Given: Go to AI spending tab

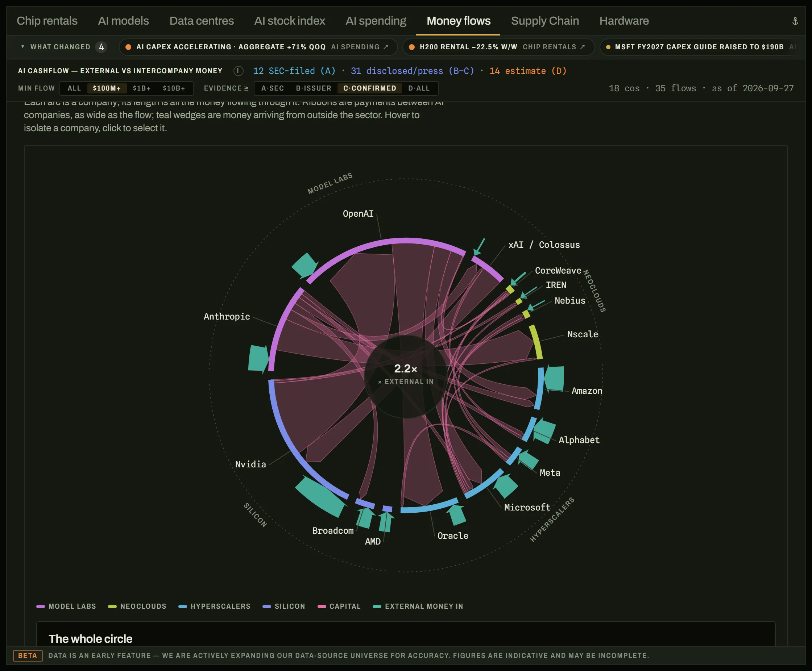Looking at the screenshot, I should [376, 21].
